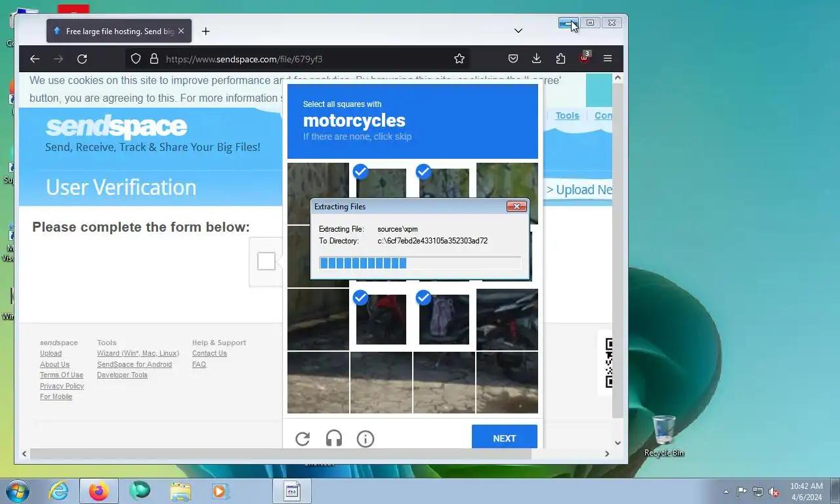Open the Contact Us link
The width and height of the screenshot is (840, 504).
209,354
